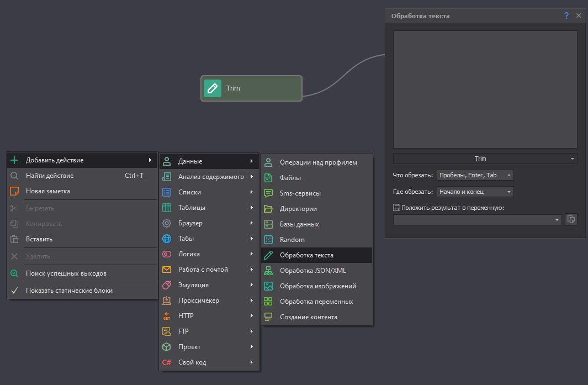
Task: Click the green table icon for Таблицы
Action: coord(167,208)
